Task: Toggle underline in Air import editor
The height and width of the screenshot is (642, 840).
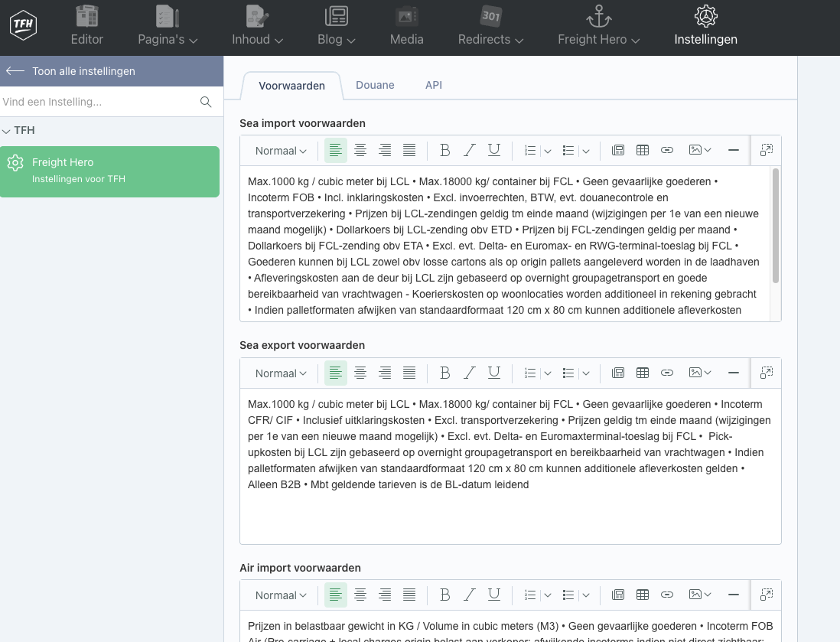Action: click(494, 595)
